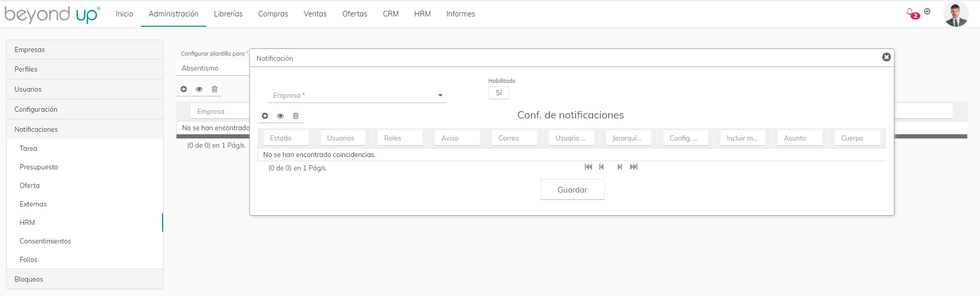This screenshot has width=980, height=296.
Task: Click the next page arrow
Action: 620,167
